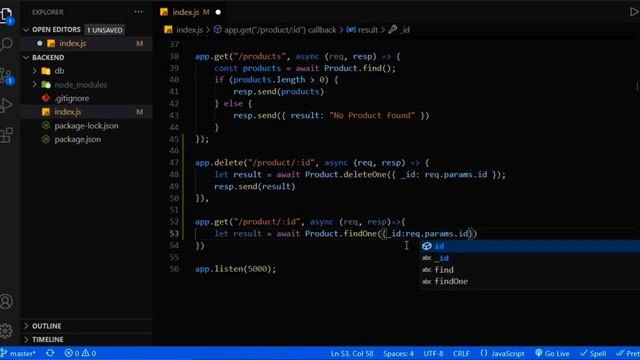The width and height of the screenshot is (640, 360).
Task: Click the package.json file icon
Action: pyautogui.click(x=46, y=139)
